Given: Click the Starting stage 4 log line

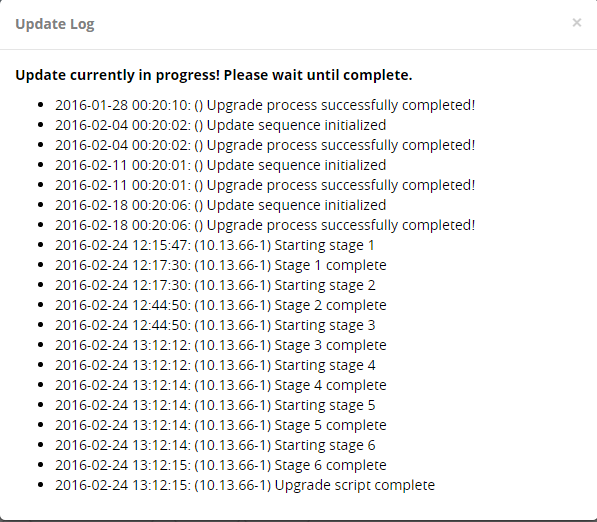Looking at the screenshot, I should pyautogui.click(x=215, y=365).
